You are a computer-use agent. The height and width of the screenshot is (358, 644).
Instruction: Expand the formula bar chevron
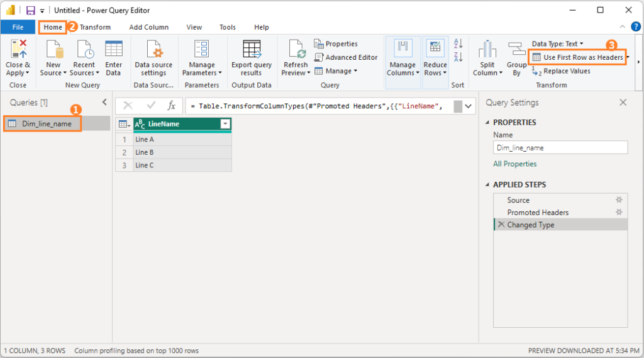click(x=468, y=106)
